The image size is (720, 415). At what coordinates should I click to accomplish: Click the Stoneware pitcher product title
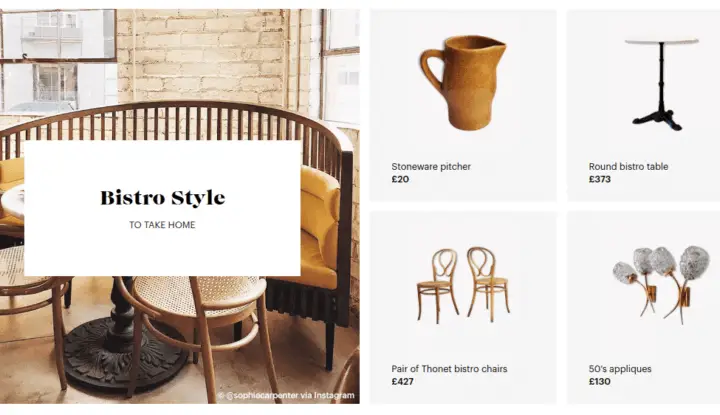[431, 167]
